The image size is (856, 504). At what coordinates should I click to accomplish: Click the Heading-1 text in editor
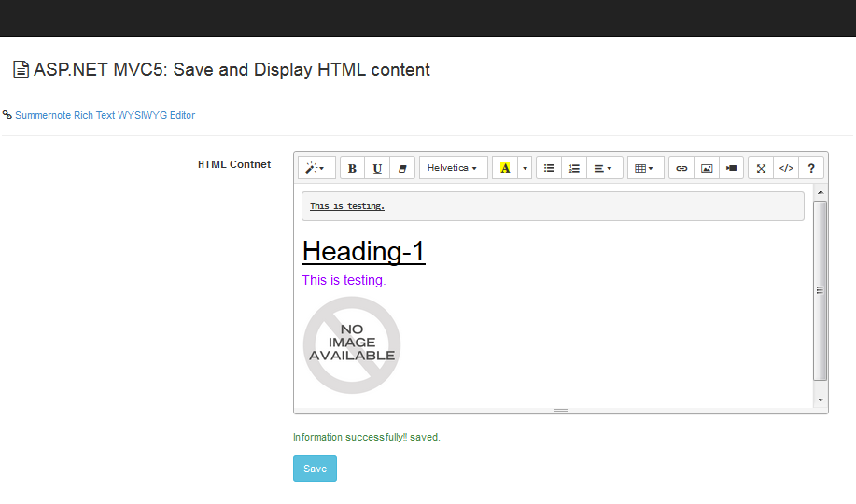[363, 252]
